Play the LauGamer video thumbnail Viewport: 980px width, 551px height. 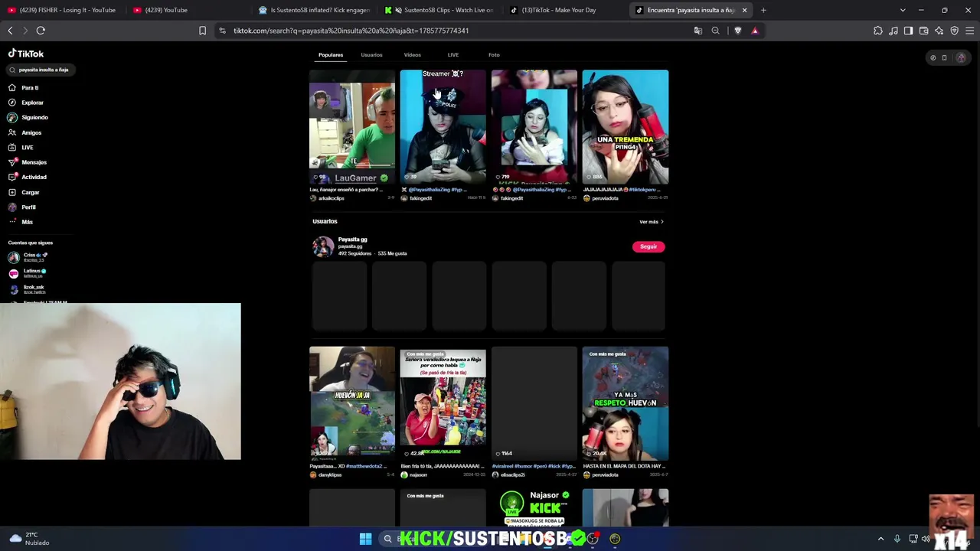click(x=352, y=127)
